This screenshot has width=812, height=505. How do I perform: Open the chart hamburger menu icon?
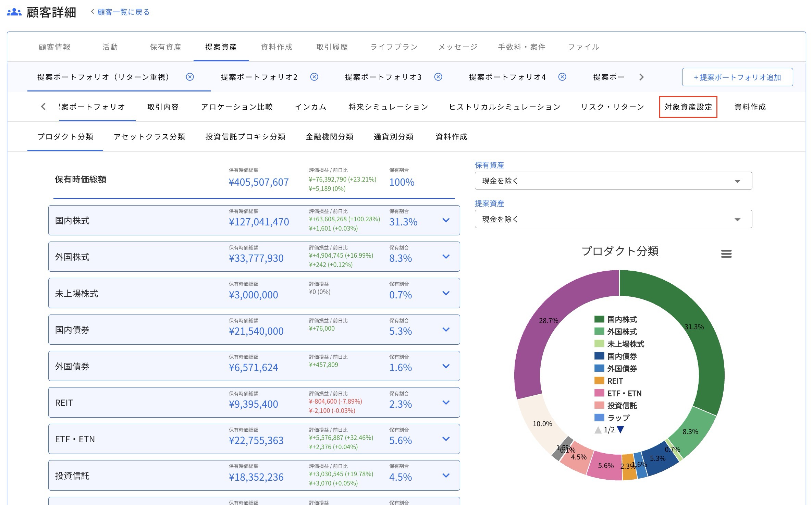[726, 254]
